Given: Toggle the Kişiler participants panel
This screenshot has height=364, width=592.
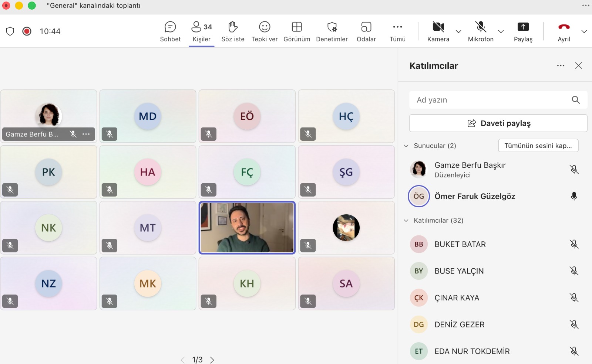Looking at the screenshot, I should pyautogui.click(x=202, y=31).
